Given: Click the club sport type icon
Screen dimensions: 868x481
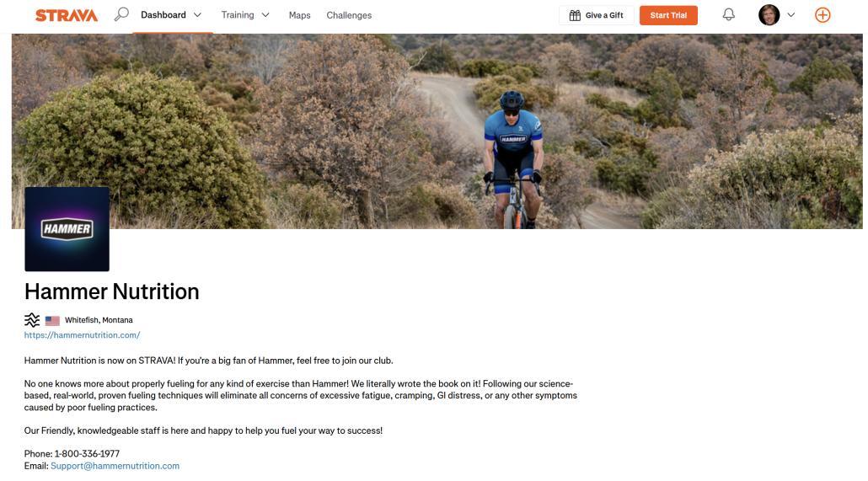Looking at the screenshot, I should pos(32,320).
